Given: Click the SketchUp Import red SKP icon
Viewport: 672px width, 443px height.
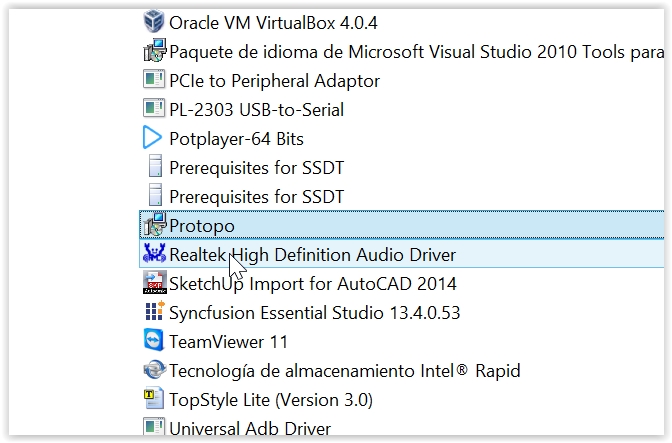Looking at the screenshot, I should point(154,282).
